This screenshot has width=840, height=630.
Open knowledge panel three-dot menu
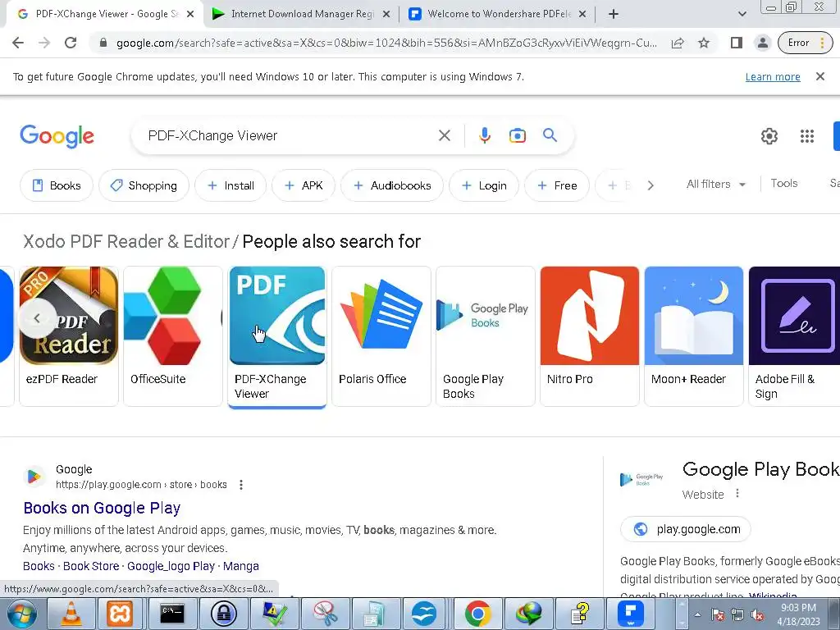pos(737,493)
